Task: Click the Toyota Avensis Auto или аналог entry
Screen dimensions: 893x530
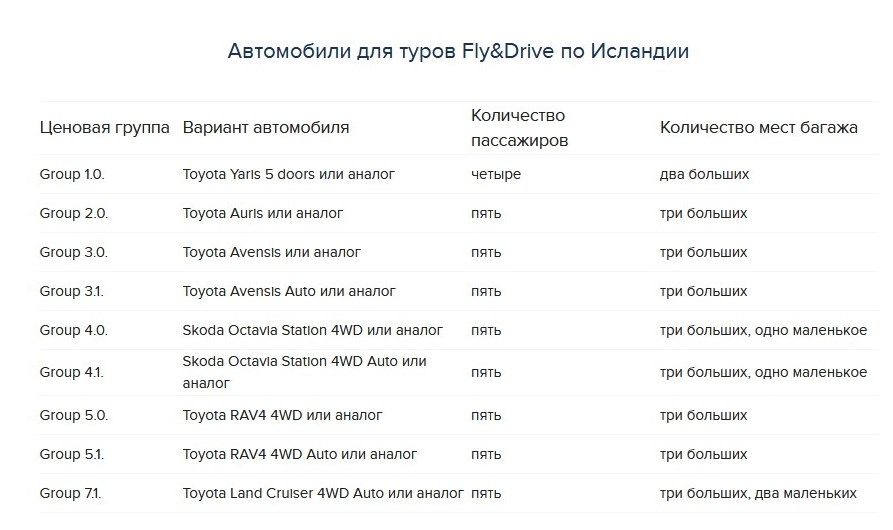Action: (x=289, y=291)
